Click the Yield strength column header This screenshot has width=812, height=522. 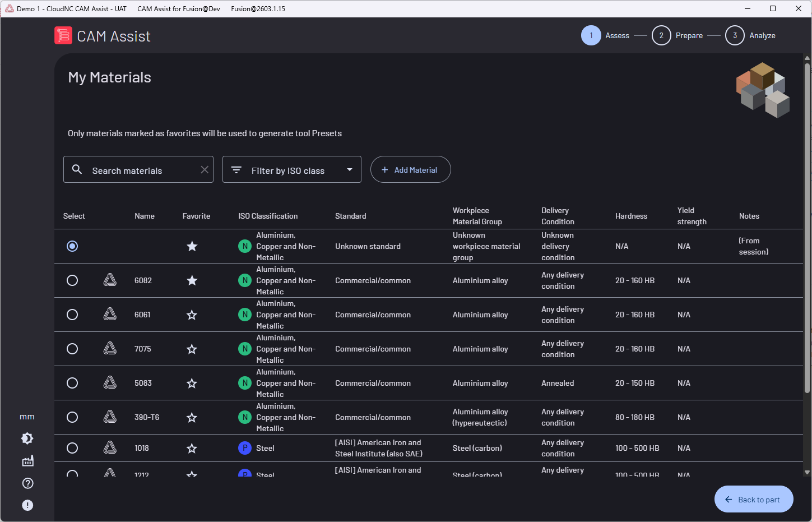coord(692,216)
